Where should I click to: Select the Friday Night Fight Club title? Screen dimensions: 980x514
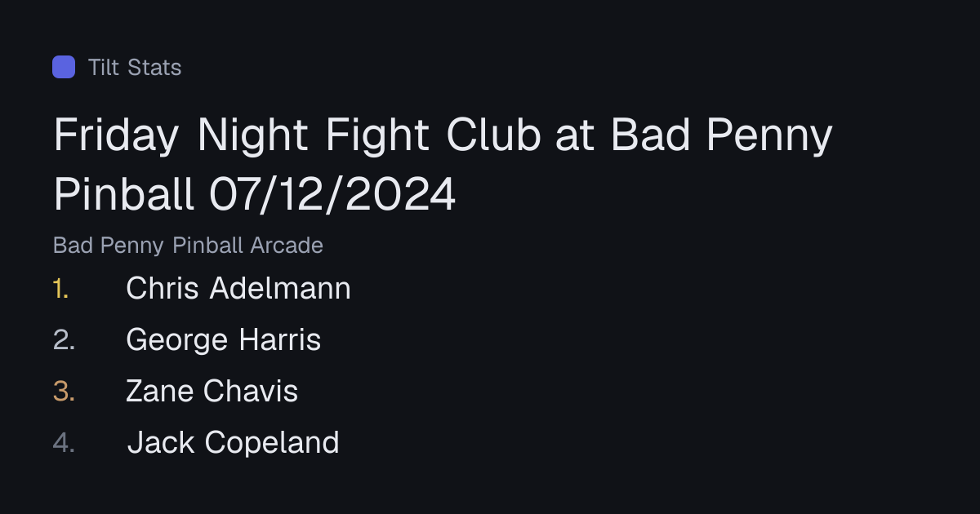tap(443, 165)
